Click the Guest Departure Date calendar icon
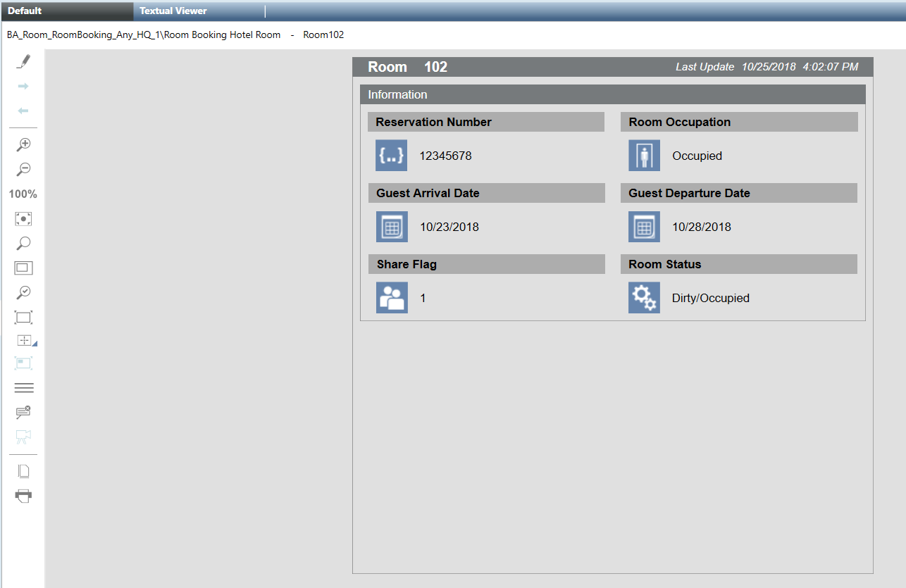 (644, 227)
